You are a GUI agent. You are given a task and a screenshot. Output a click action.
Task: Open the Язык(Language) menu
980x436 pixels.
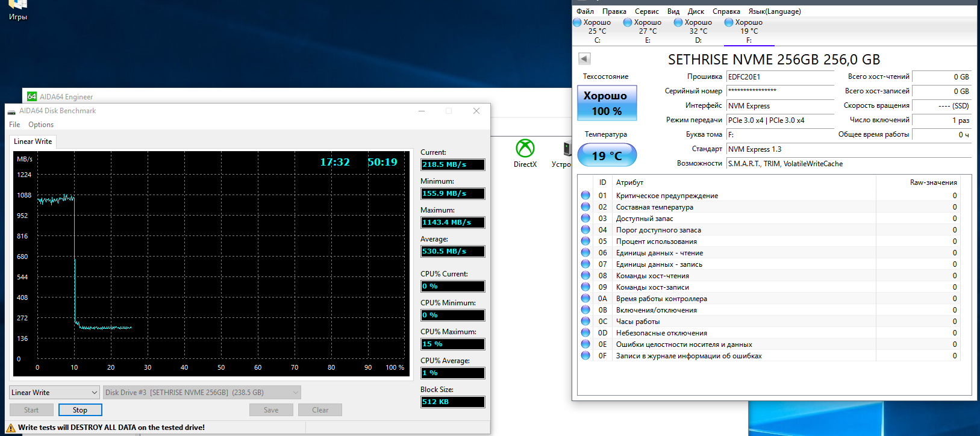pos(774,11)
